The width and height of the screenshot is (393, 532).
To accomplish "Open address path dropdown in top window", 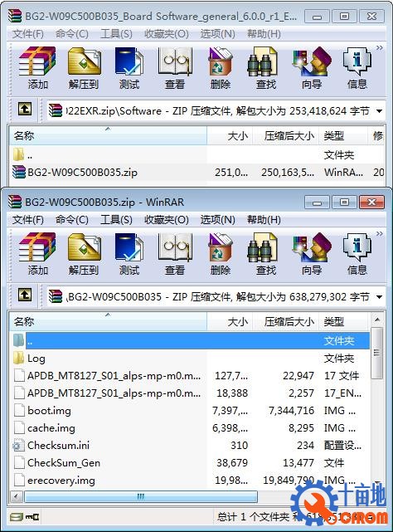I will 380,111.
